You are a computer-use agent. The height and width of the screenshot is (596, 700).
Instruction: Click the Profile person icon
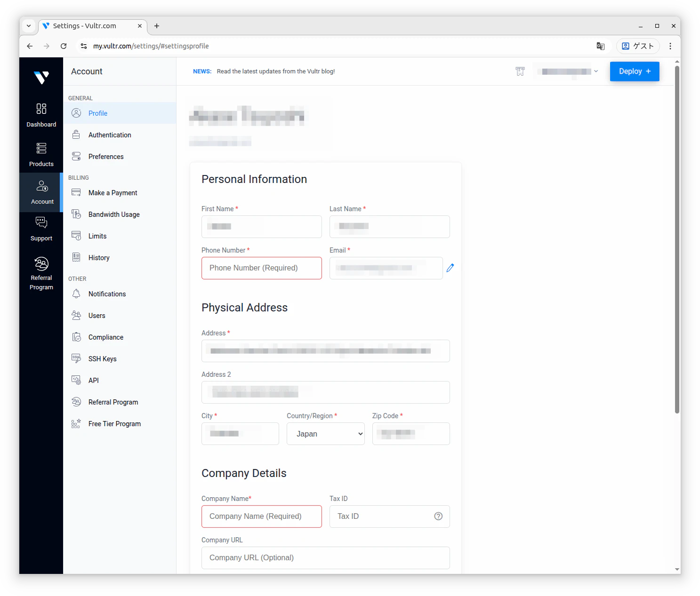[x=76, y=113]
